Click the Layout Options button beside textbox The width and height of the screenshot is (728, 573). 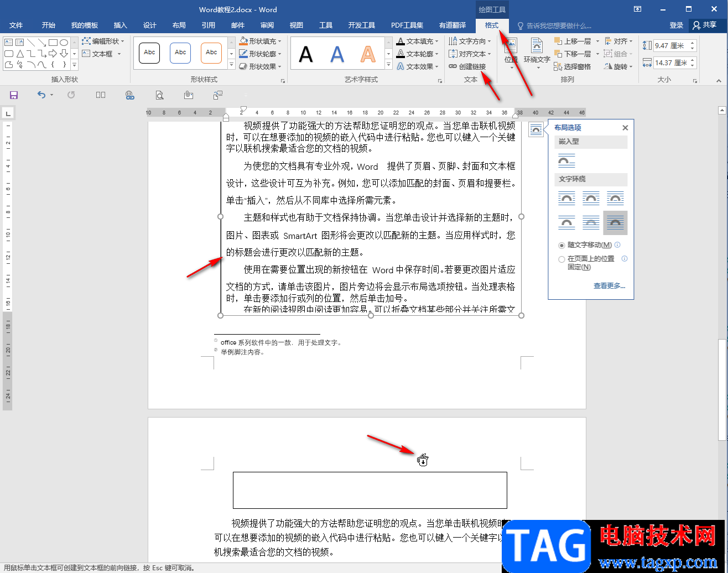pyautogui.click(x=535, y=129)
